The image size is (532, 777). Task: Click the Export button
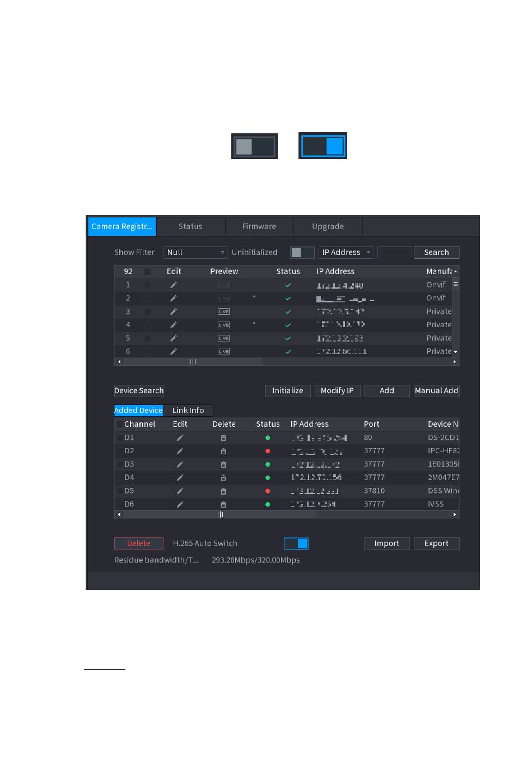[x=436, y=543]
